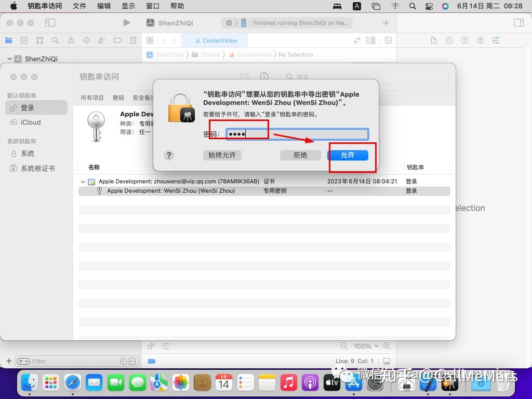
Task: Toggle code review arrows icon in Xcode
Action: [x=357, y=41]
